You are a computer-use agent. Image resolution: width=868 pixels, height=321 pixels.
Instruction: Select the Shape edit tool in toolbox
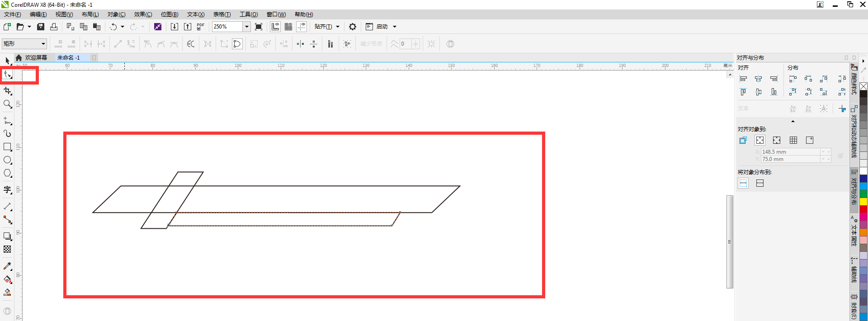pyautogui.click(x=8, y=75)
